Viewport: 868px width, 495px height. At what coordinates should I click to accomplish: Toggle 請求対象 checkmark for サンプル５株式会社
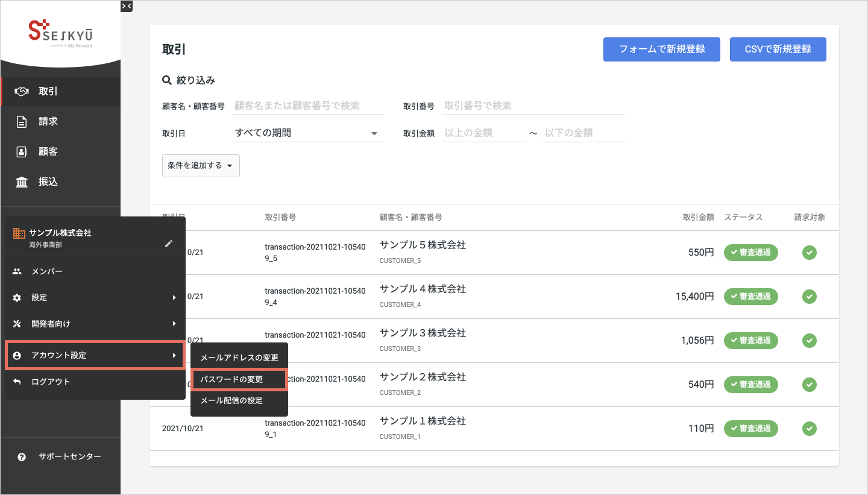(810, 253)
